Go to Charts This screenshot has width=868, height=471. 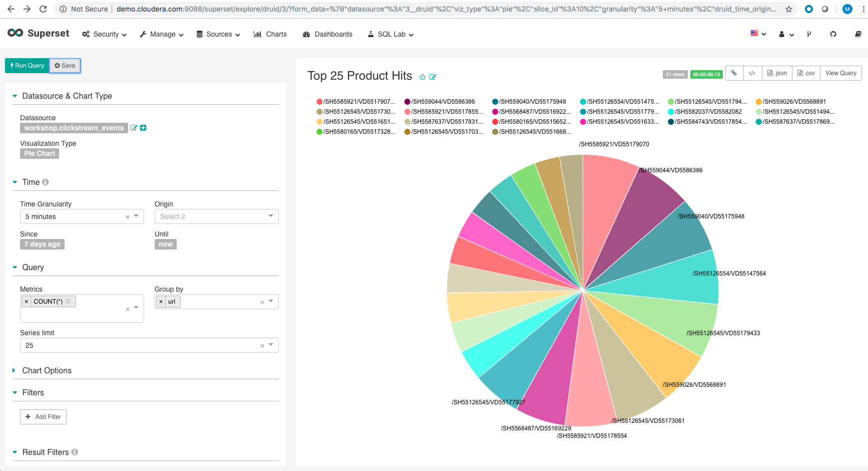[x=270, y=34]
